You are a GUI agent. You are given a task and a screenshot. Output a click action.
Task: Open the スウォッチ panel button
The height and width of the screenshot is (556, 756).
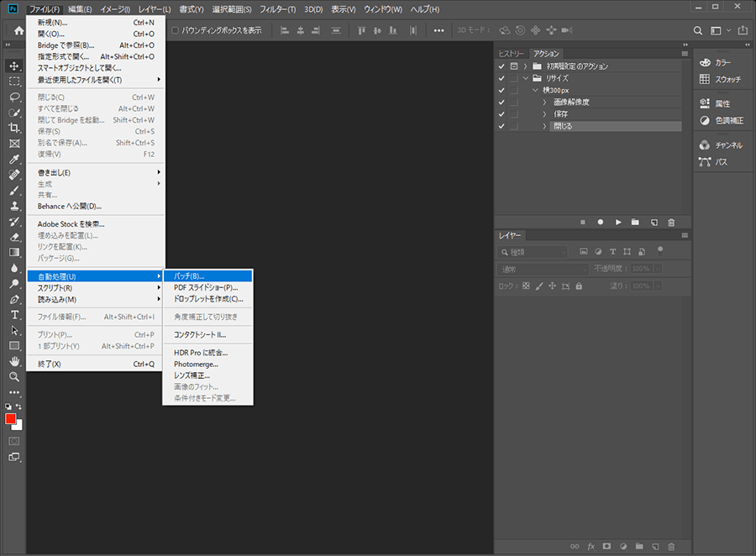(x=722, y=79)
